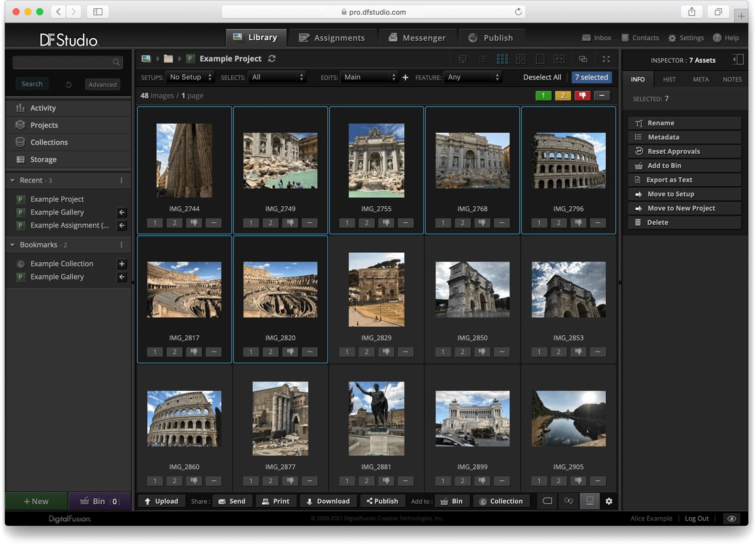Switch to the small grid thumbnail view
Viewport: 756px width, 544px height.
[502, 59]
